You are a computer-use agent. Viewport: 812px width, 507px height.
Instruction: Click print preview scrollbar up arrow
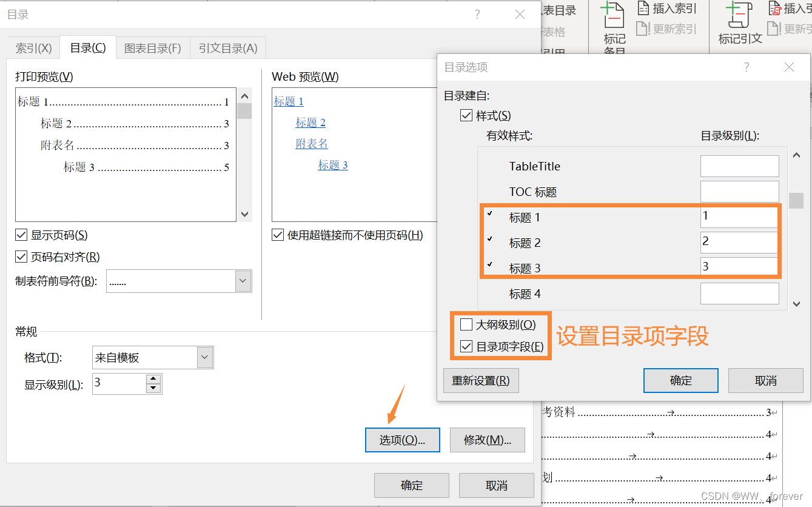[x=244, y=96]
